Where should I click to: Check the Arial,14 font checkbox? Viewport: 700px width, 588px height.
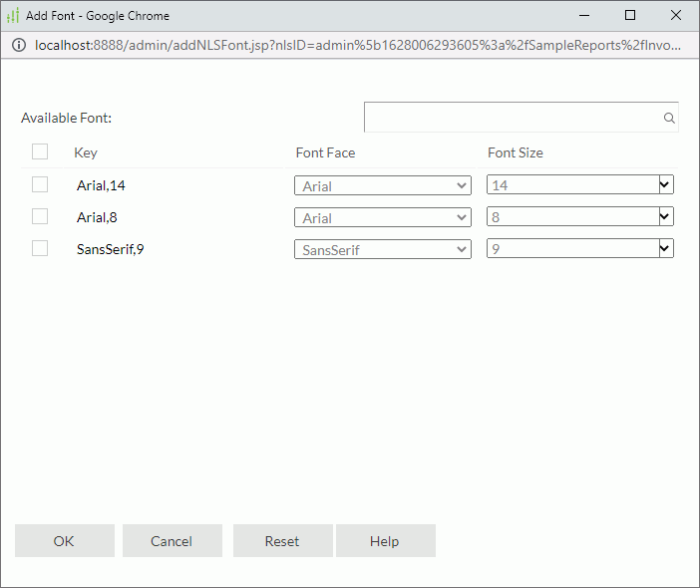(40, 184)
